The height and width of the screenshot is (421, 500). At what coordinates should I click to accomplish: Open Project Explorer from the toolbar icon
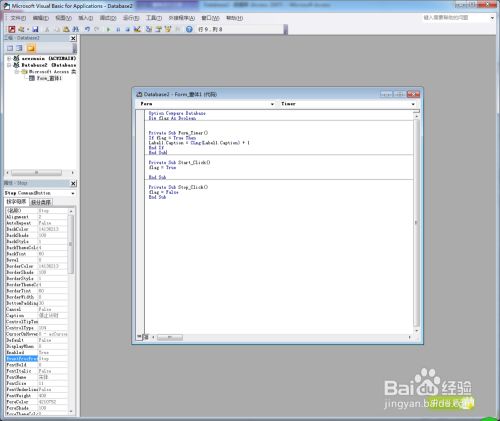[149, 29]
